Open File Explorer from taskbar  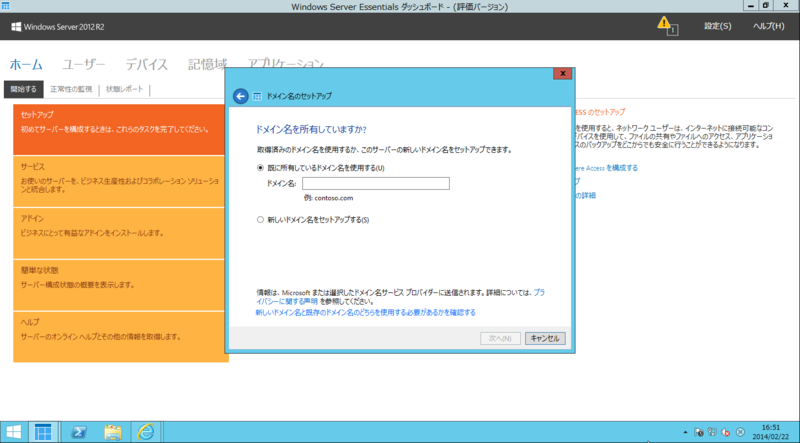point(112,432)
